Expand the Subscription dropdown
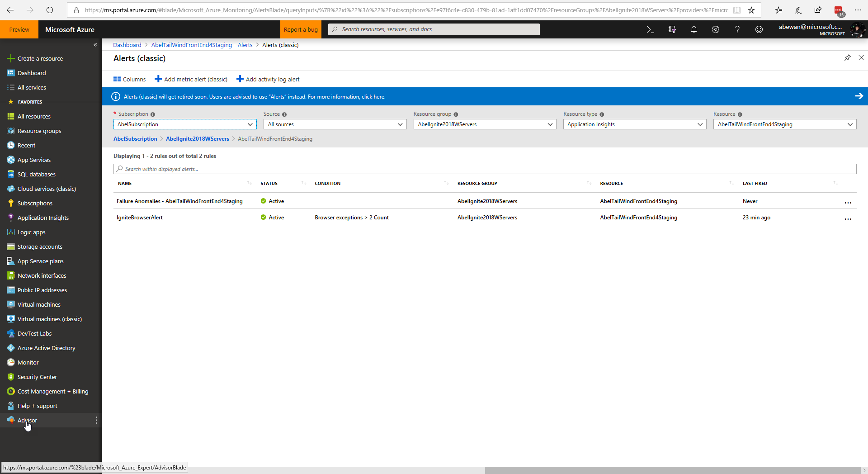This screenshot has height=474, width=868. pos(185,124)
